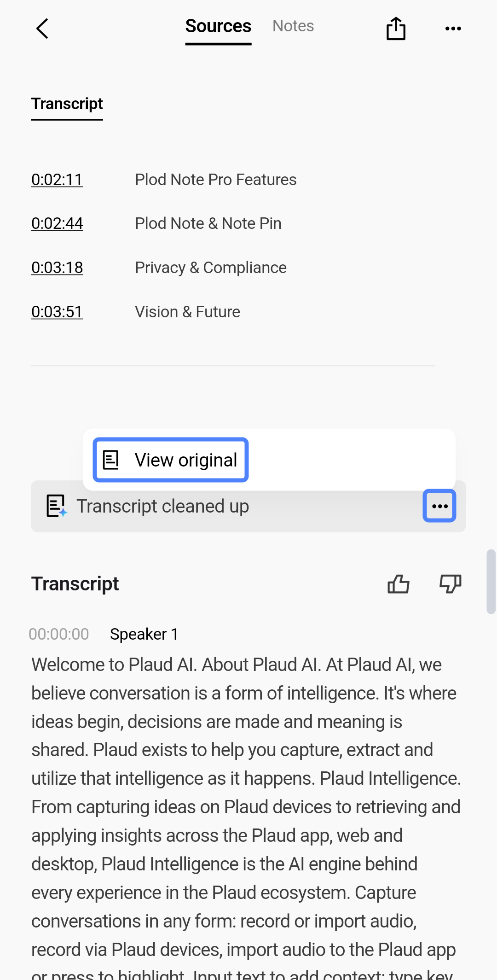Open the three-dot menu on cleaned-up bar
This screenshot has width=497, height=980.
click(x=439, y=506)
